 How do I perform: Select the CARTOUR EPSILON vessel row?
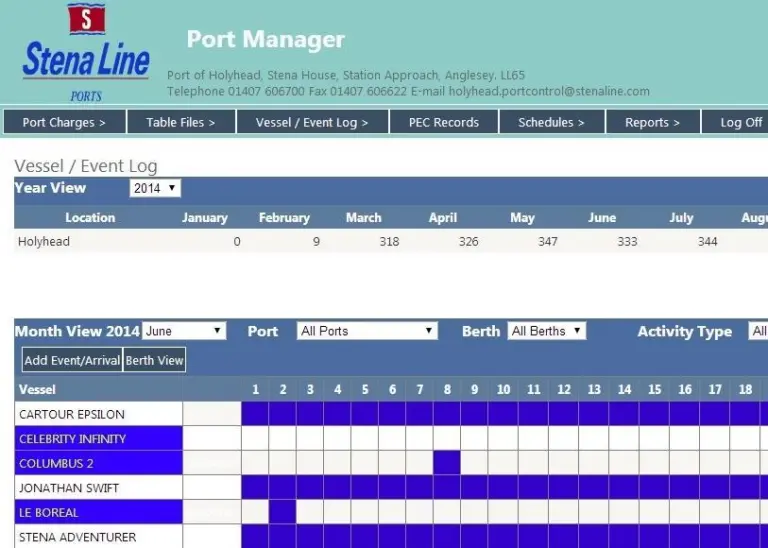[x=98, y=414]
